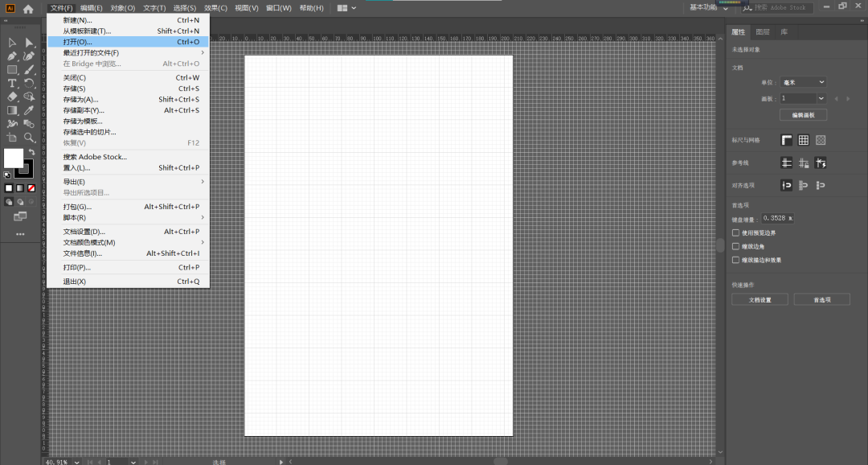
Task: Choose 打开(O)... menu item
Action: pos(129,42)
